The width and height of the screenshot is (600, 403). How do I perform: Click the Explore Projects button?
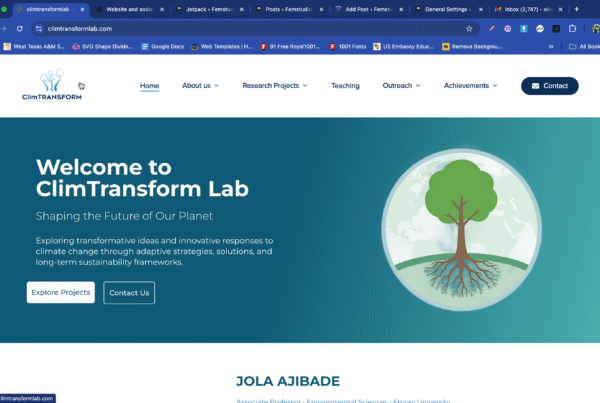(x=61, y=293)
